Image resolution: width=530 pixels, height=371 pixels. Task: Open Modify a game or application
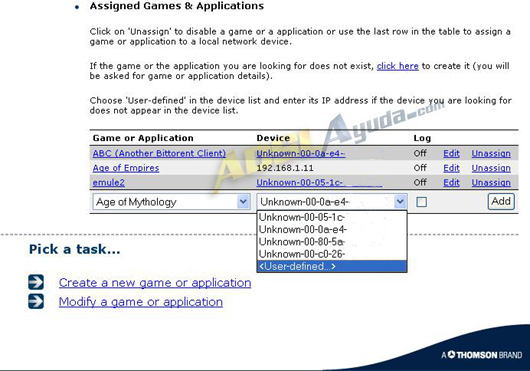tap(141, 302)
